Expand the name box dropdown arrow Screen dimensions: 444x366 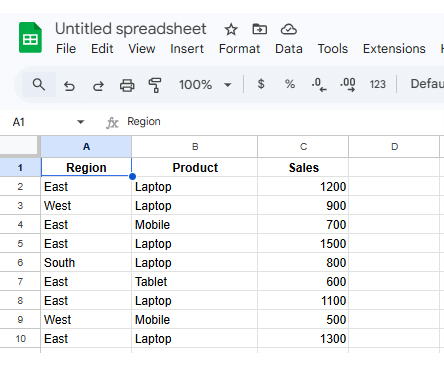(80, 122)
